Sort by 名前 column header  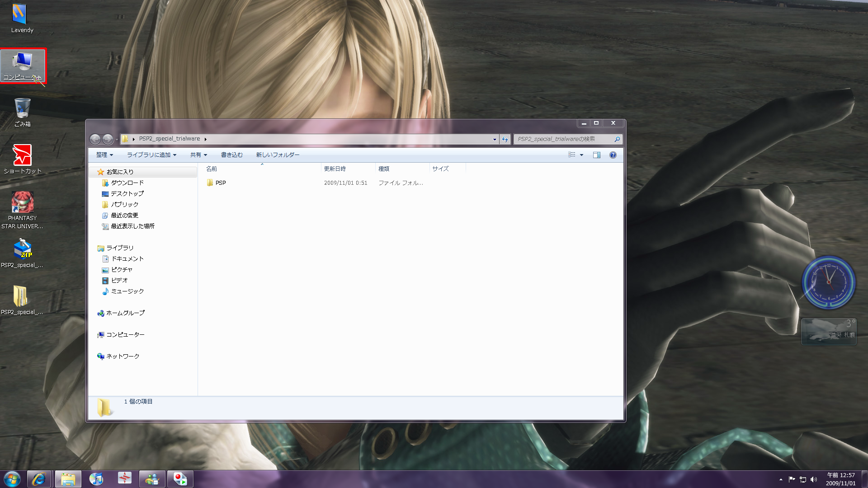(261, 169)
